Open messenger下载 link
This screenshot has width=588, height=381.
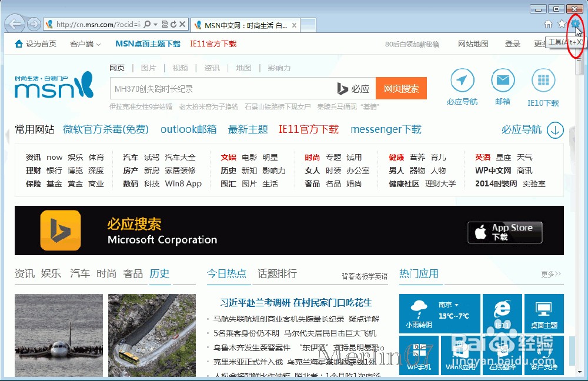[x=386, y=129]
